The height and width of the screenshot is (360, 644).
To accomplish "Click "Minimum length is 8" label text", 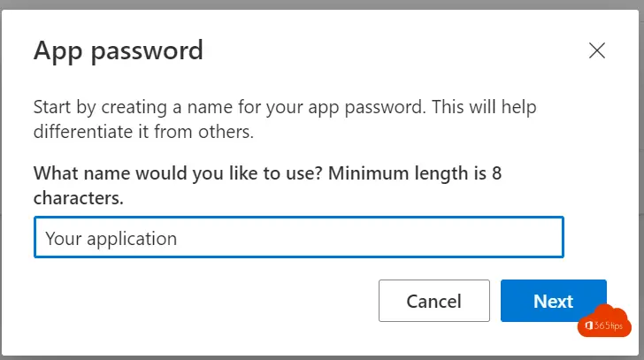I will 415,173.
